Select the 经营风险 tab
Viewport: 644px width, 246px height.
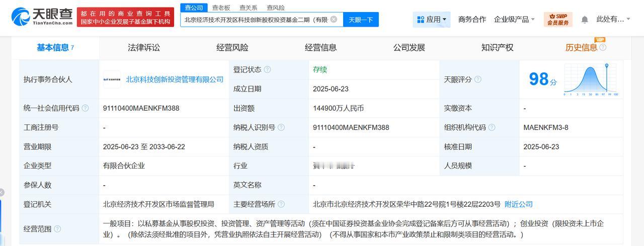click(x=232, y=47)
